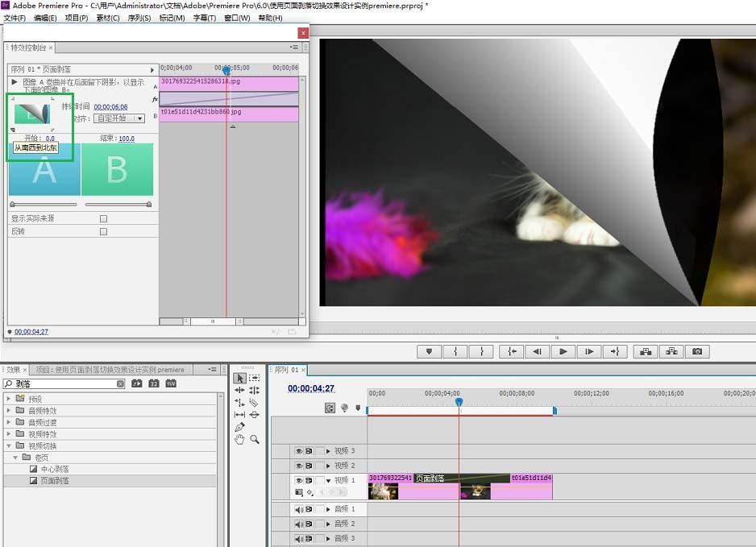756x547 pixels.
Task: Enable the 显示实际来源 checkbox
Action: coord(103,218)
